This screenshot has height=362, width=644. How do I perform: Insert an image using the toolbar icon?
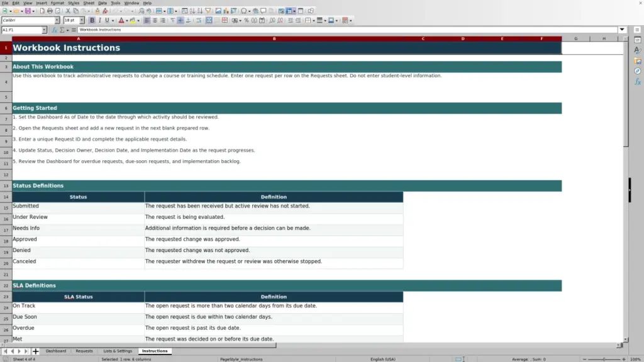(218, 11)
